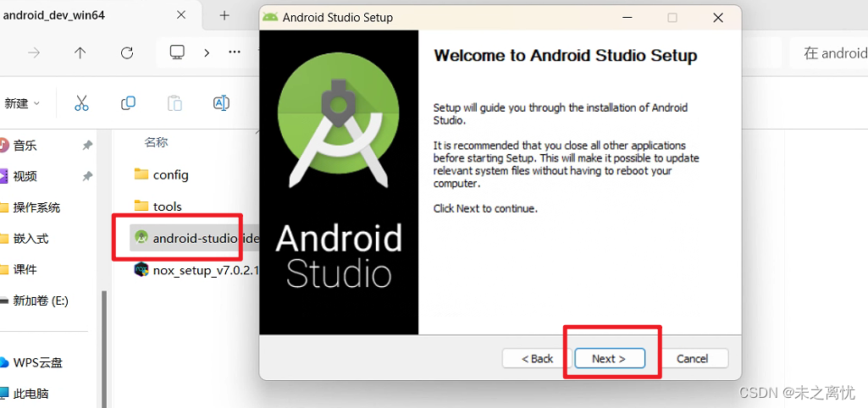The image size is (868, 408).
Task: Open WPS云盘 in the navigation pane
Action: tap(37, 362)
